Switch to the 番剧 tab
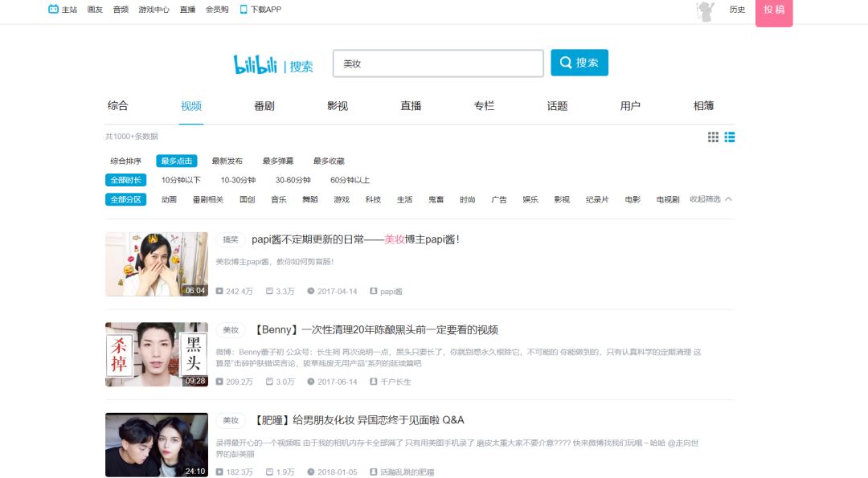Viewport: 868px width, 478px height. [264, 106]
